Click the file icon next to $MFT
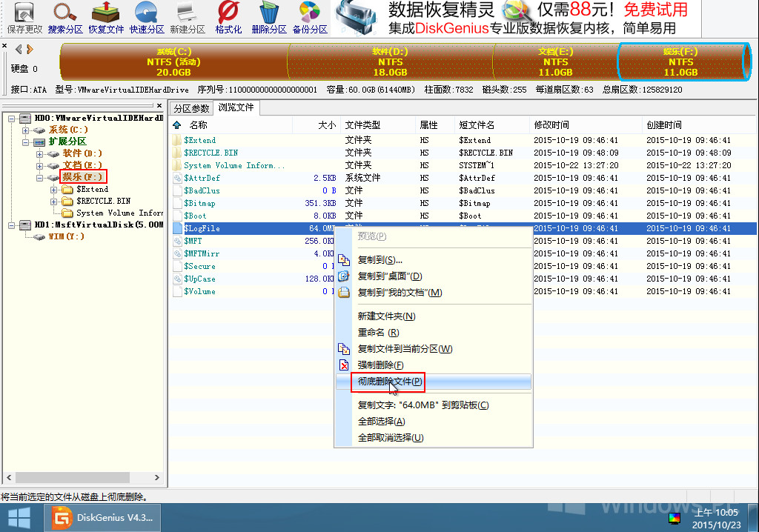Viewport: 759px width, 532px height. coord(177,241)
